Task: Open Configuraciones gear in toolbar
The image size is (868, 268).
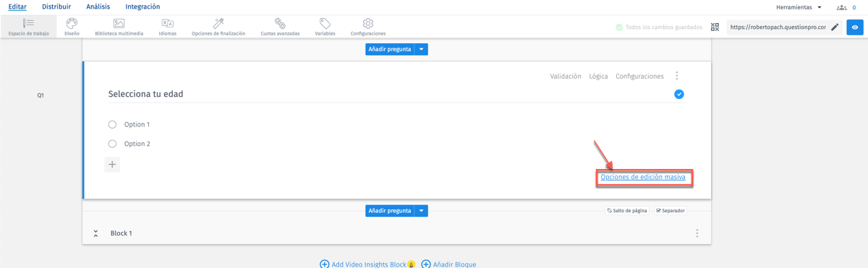Action: pyautogui.click(x=367, y=27)
